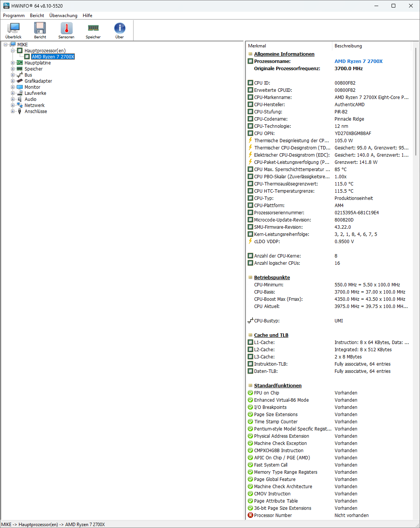
Task: Open the Bericht menu
Action: (x=37, y=16)
